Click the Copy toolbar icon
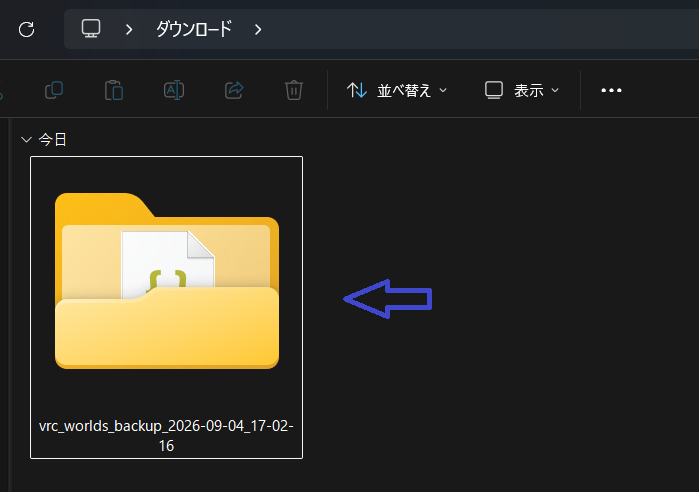Viewport: 699px width, 492px height. [x=54, y=90]
